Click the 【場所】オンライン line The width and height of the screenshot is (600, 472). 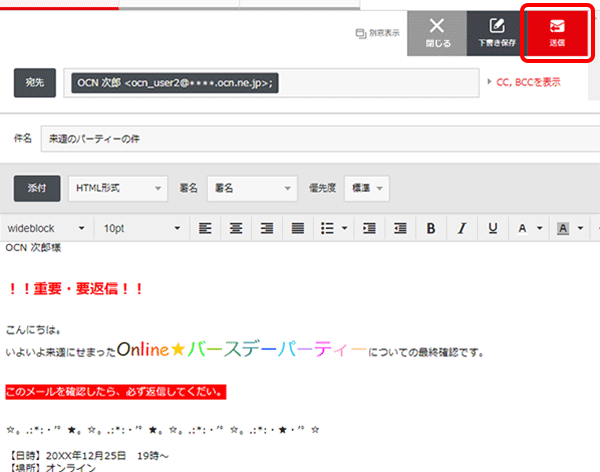click(x=52, y=467)
